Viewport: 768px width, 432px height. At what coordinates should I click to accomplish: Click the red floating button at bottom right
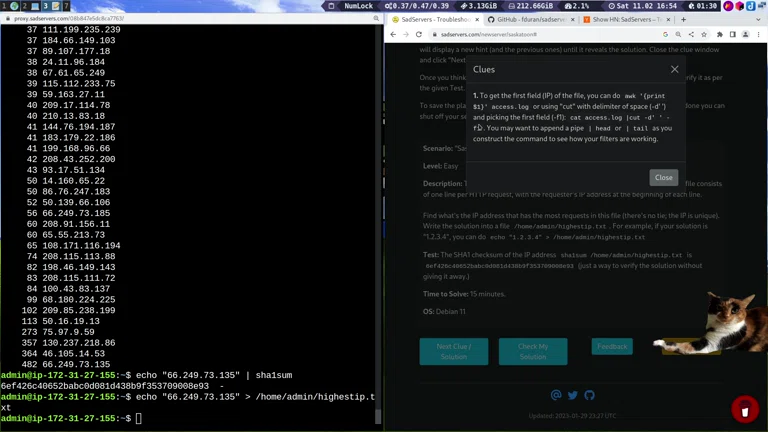[745, 409]
